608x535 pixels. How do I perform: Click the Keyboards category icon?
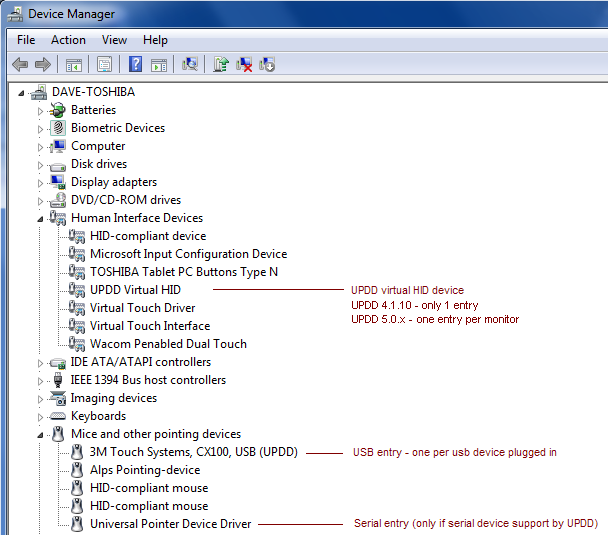[58, 416]
